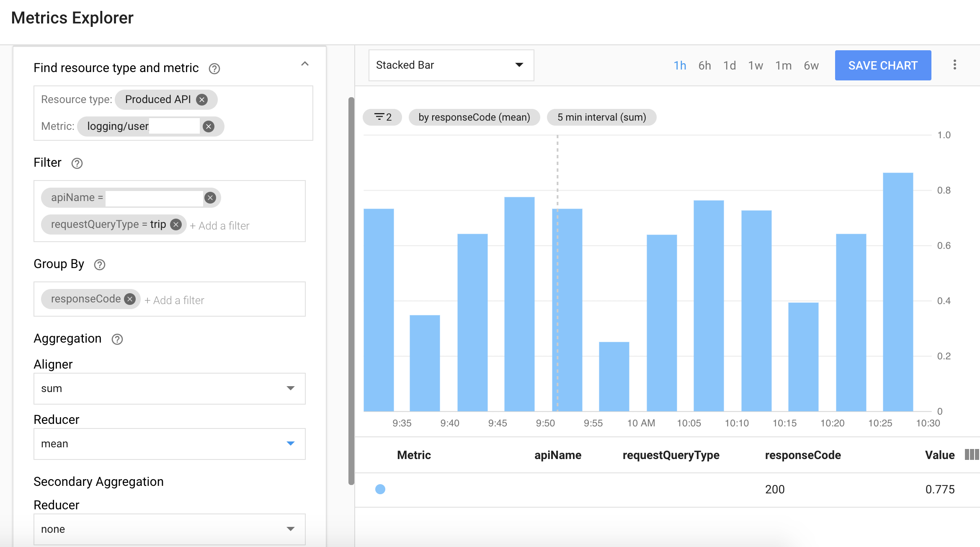Click the Filter section help icon
The image size is (980, 547).
(x=77, y=163)
